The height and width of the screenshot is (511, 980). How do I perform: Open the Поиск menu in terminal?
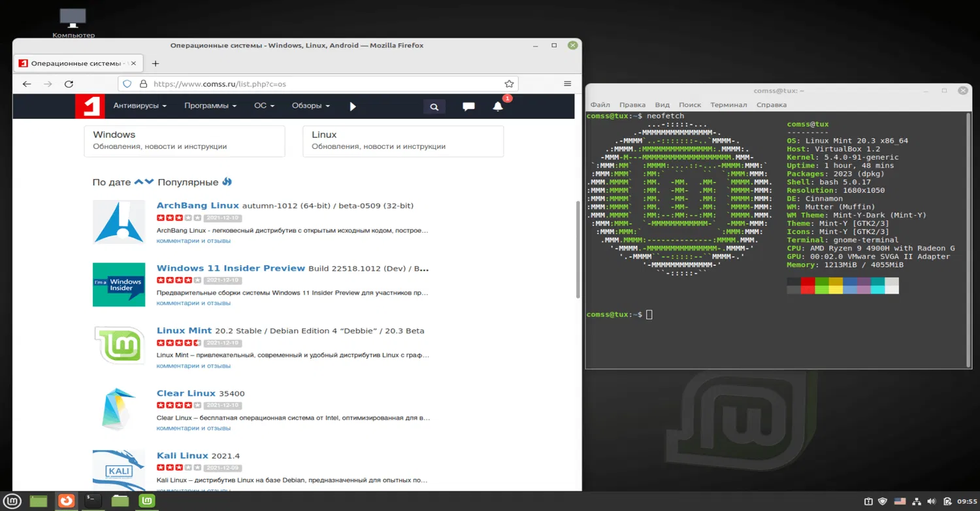pyautogui.click(x=690, y=105)
